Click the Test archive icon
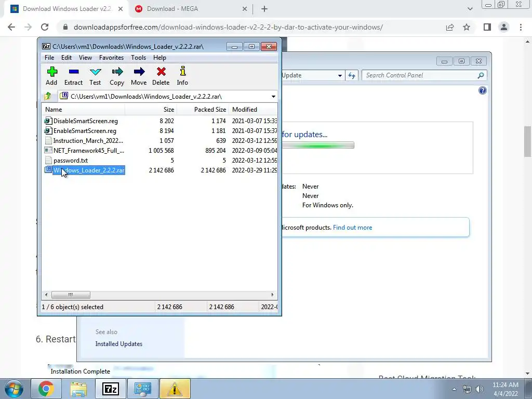Image resolution: width=532 pixels, height=399 pixels. [96, 72]
